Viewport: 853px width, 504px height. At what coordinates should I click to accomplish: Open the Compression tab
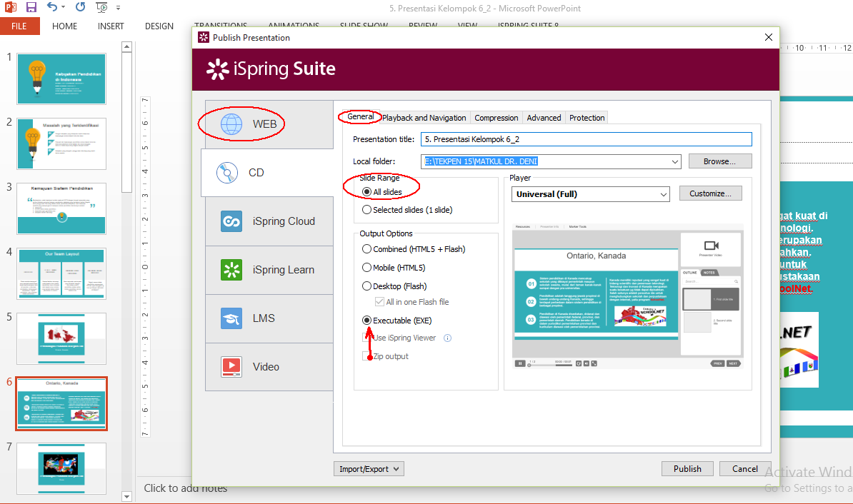pos(496,118)
